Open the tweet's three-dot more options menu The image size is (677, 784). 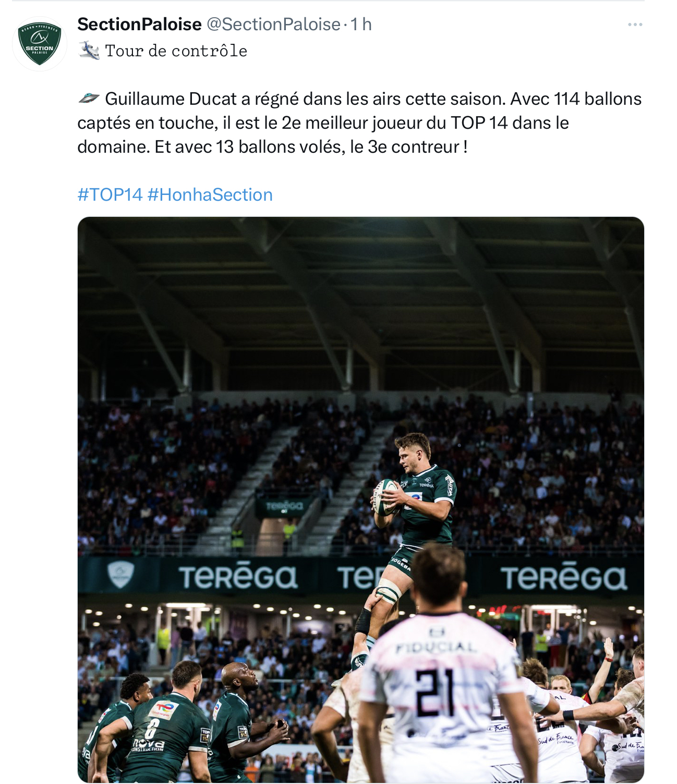635,24
